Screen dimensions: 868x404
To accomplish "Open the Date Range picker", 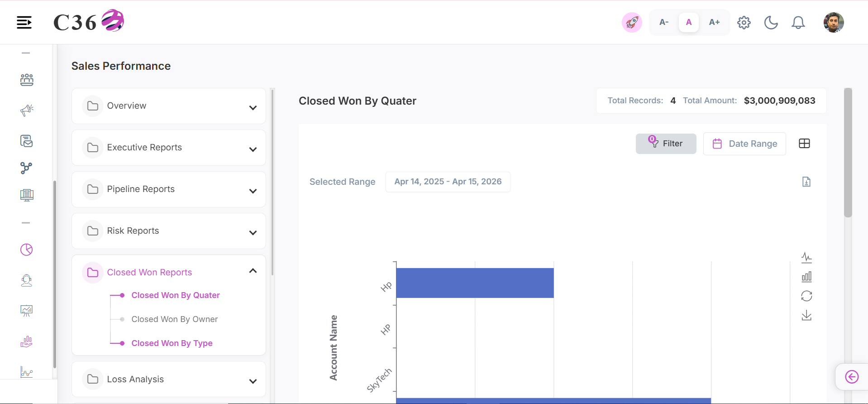I will tap(744, 144).
